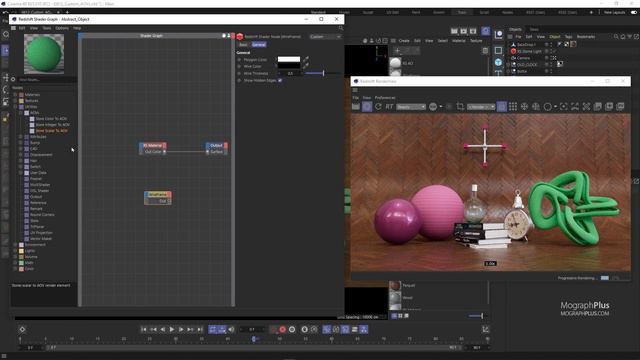Toggle Wire Thickness animation dot

[x=239, y=73]
